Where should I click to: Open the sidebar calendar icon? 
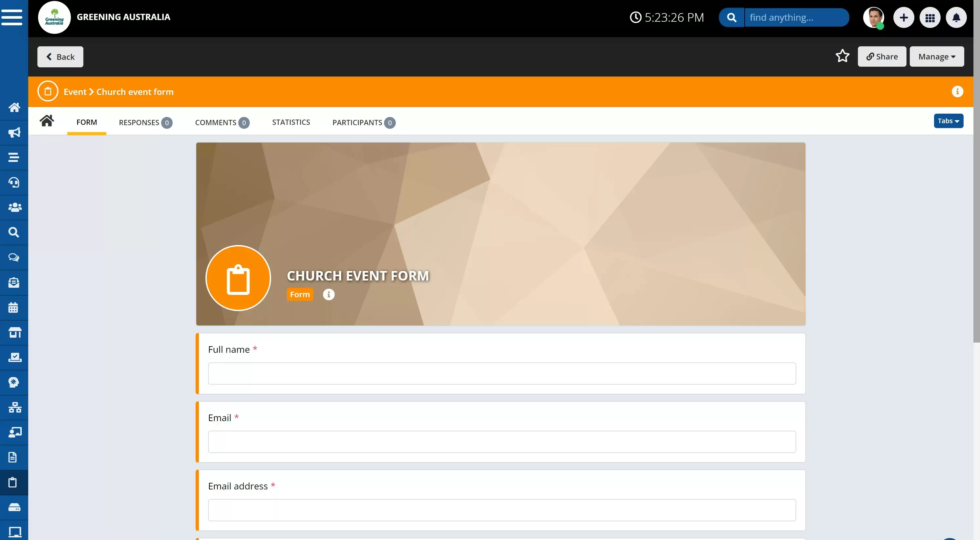pos(14,307)
